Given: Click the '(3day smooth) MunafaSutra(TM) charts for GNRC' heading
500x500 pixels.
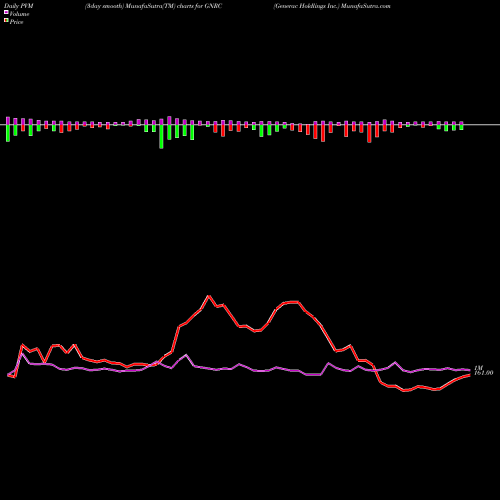Looking at the screenshot, I should (153, 6).
